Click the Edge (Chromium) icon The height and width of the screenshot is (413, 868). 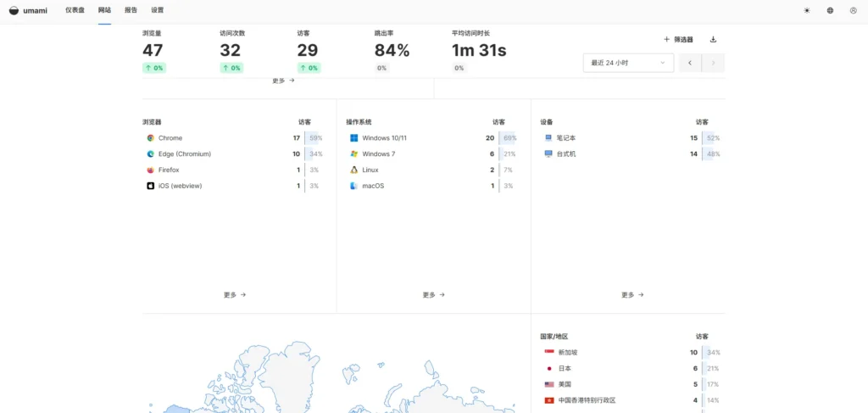pos(150,153)
